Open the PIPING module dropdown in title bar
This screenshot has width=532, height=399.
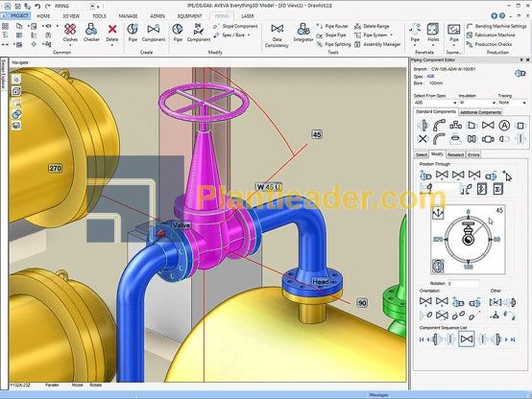[92, 7]
